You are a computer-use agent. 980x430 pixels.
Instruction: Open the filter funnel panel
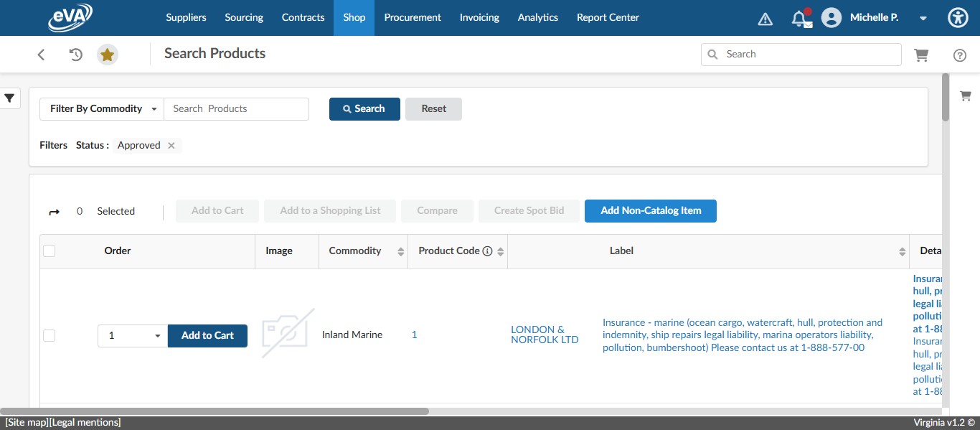tap(10, 98)
